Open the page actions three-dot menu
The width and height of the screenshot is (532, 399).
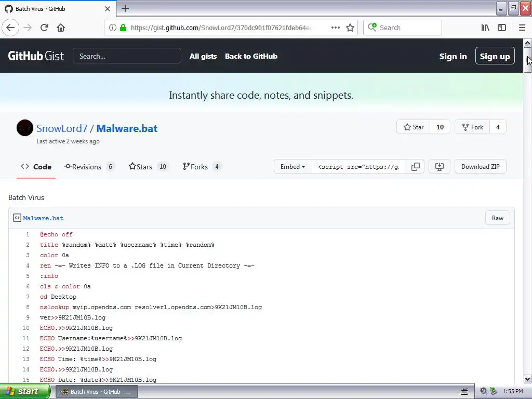click(x=335, y=28)
